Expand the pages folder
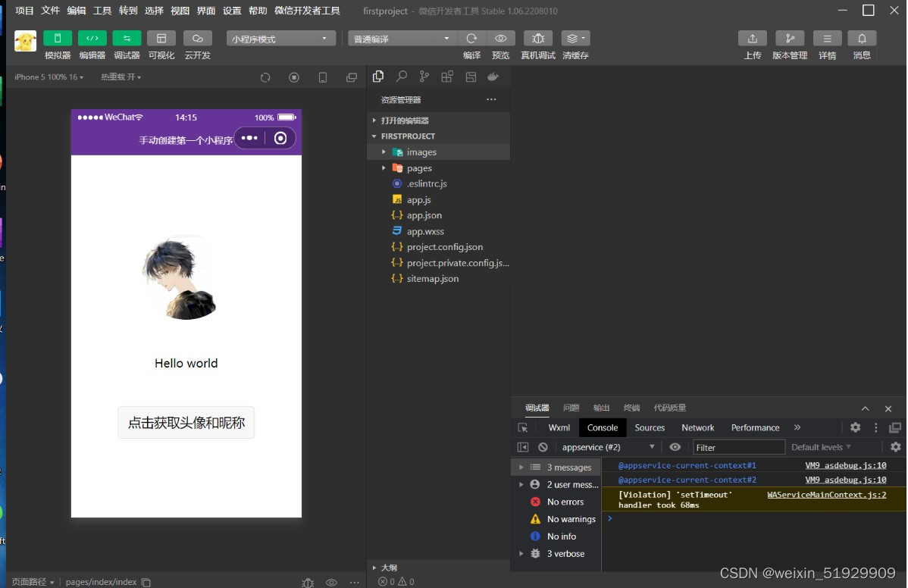 tap(438, 167)
